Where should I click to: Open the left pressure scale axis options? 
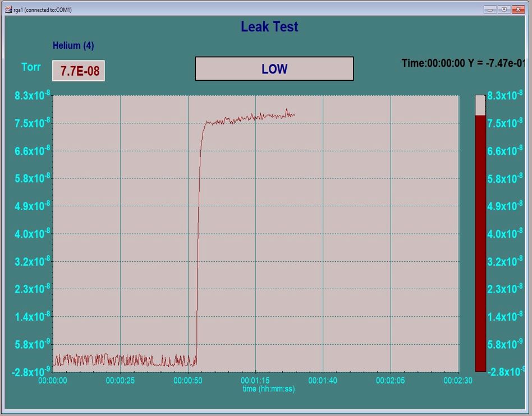pyautogui.click(x=32, y=233)
